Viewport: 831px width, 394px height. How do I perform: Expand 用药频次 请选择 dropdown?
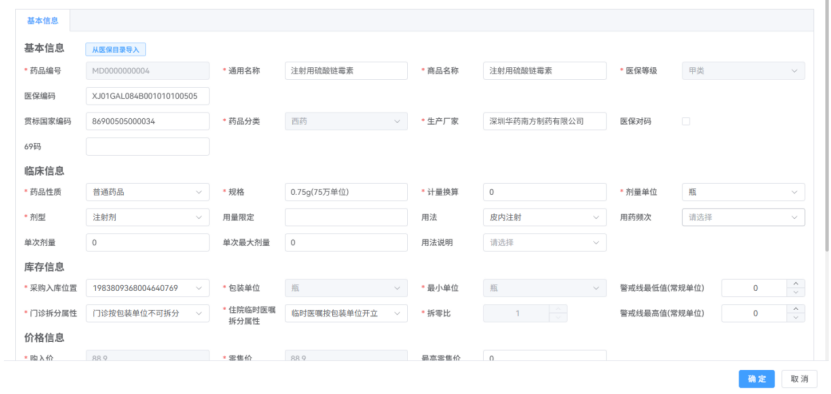[x=743, y=217]
